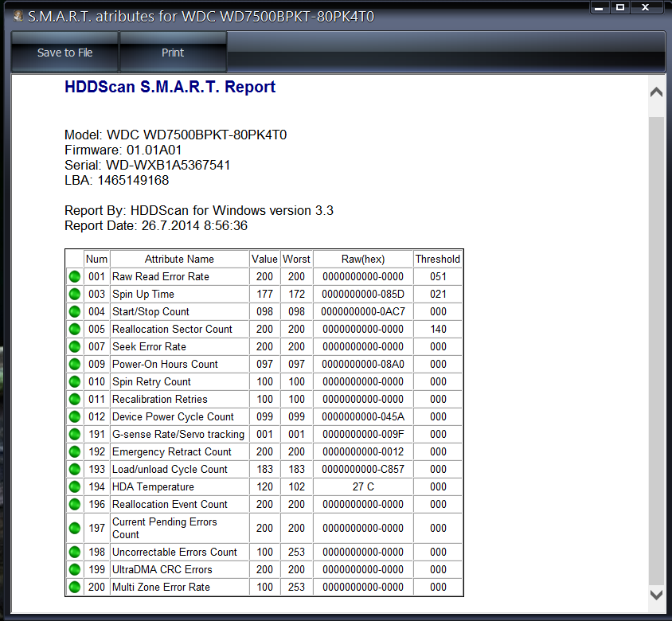This screenshot has height=621, width=672.
Task: Click green status icon for Seek Error Rate
Action: click(75, 346)
